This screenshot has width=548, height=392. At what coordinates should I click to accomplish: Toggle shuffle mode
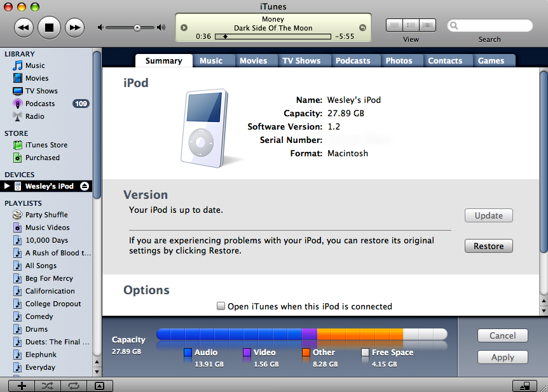[48, 386]
